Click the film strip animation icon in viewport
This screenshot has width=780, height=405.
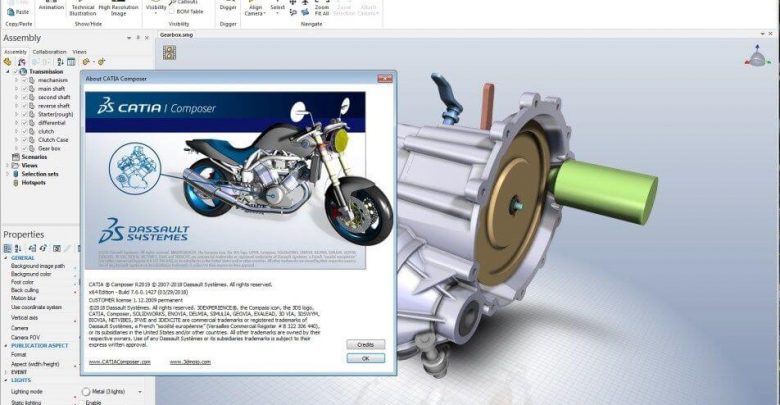(169, 52)
